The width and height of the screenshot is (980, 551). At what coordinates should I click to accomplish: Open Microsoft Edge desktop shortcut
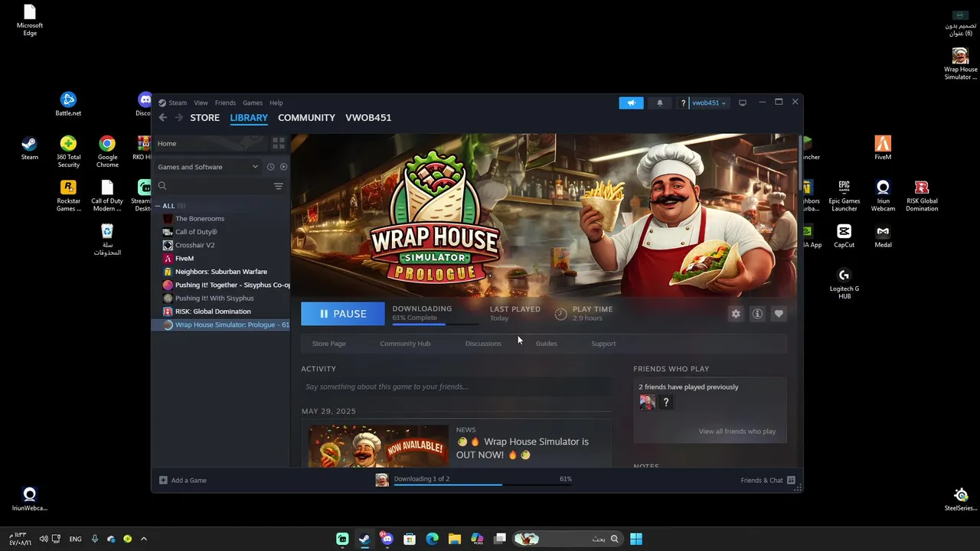pos(30,21)
